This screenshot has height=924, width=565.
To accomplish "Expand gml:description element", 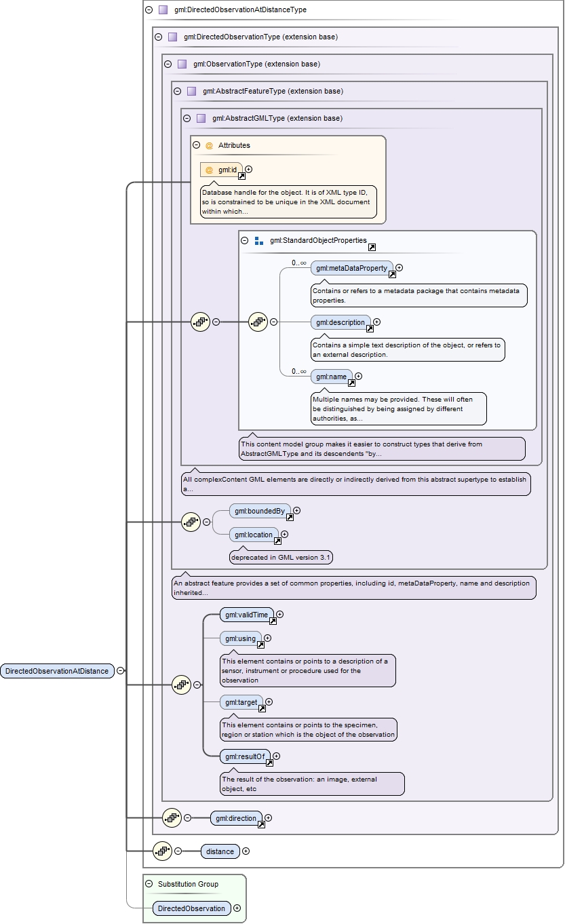I will (x=377, y=322).
